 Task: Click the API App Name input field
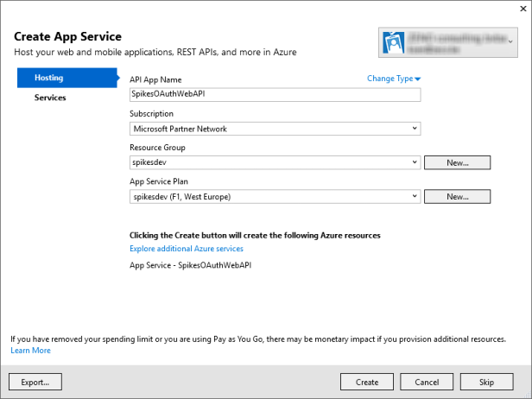coord(275,95)
